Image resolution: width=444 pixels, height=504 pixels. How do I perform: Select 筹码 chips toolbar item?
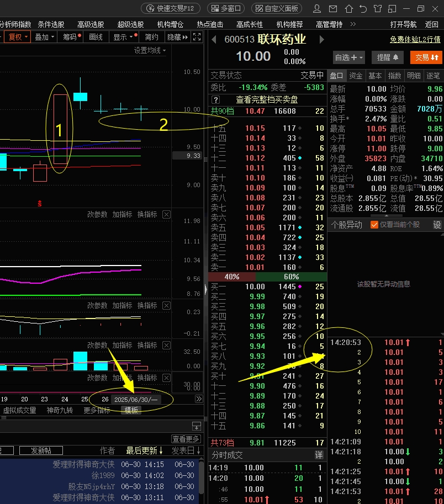(x=70, y=37)
